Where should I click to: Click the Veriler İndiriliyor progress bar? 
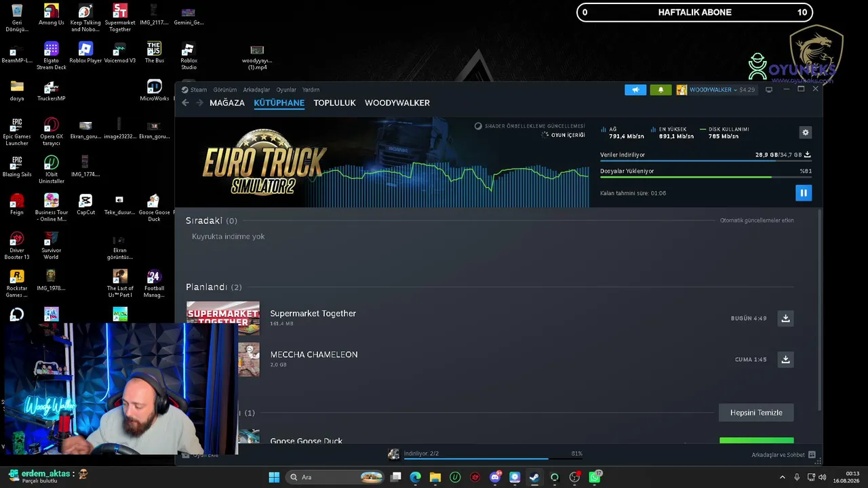coord(705,161)
